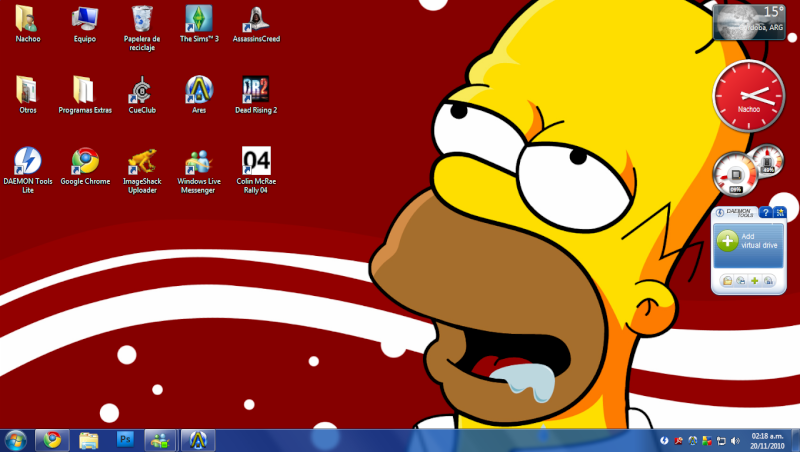Viewport: 800px width, 452px height.
Task: Open Windows Explorer from the taskbar
Action: [x=88, y=440]
